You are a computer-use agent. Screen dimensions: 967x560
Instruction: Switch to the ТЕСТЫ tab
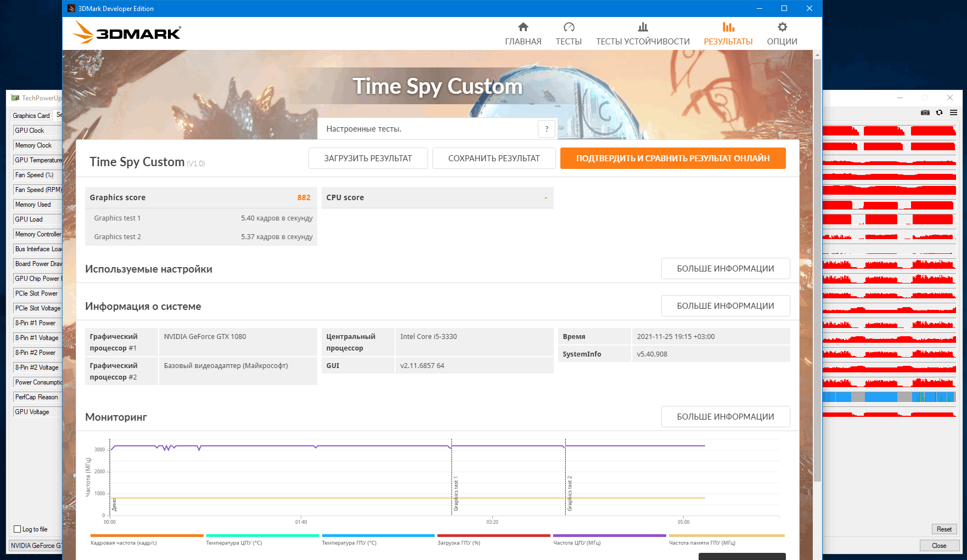pos(569,34)
